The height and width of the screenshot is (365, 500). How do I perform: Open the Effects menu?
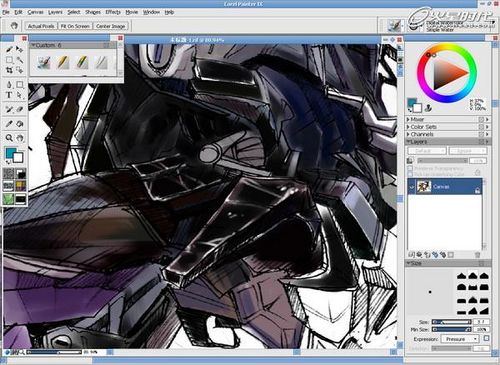tap(113, 12)
